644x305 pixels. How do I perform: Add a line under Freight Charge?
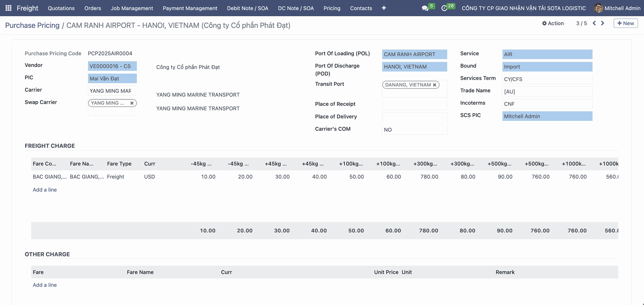(45, 190)
